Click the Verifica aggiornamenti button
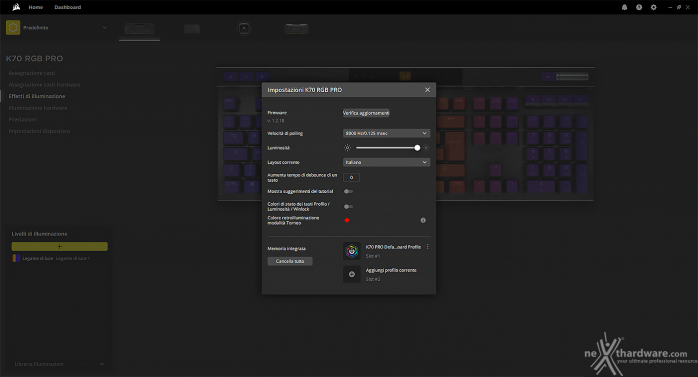Viewport: 698px width, 377px height. pos(366,113)
